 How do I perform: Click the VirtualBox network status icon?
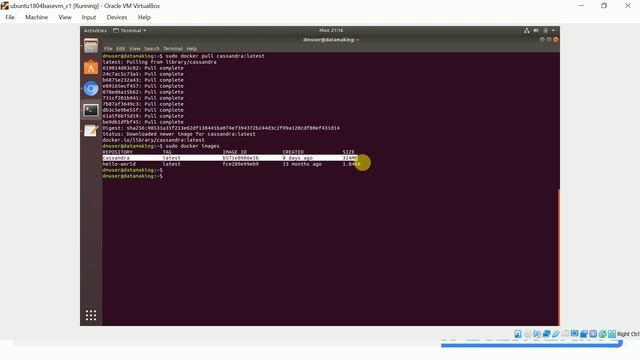point(546,334)
